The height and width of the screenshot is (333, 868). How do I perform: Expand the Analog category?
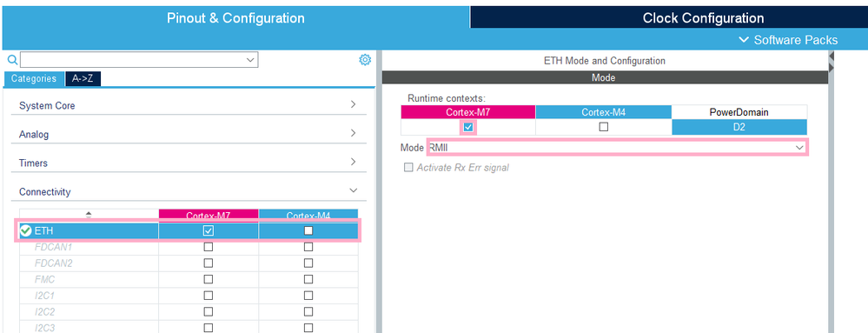(189, 134)
